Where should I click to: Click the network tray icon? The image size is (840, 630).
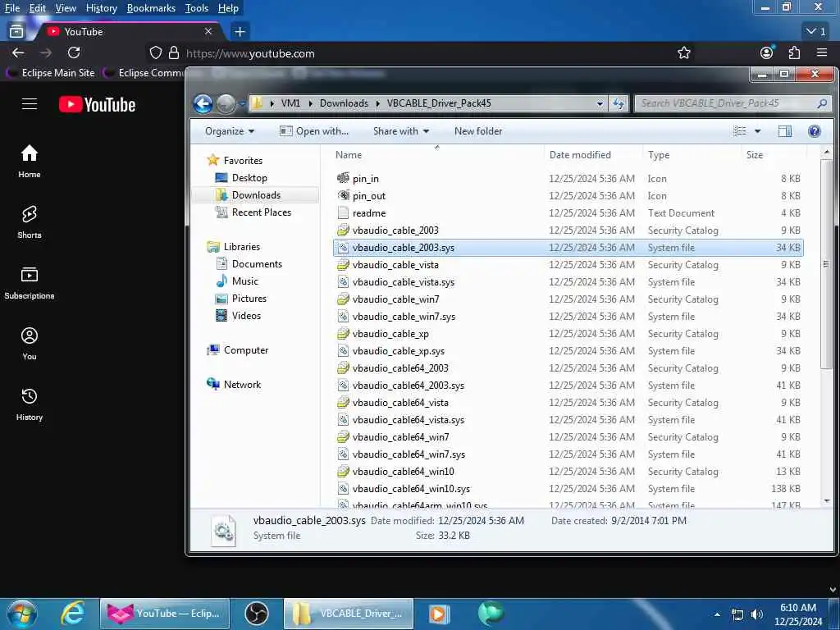click(737, 614)
